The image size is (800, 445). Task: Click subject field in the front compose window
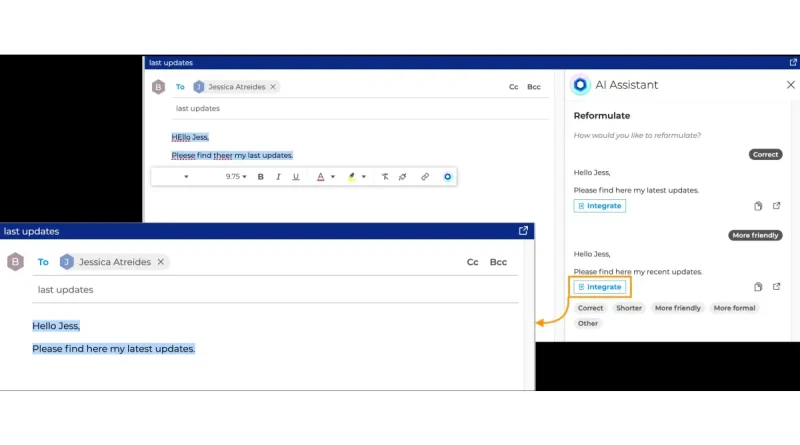[275, 289]
